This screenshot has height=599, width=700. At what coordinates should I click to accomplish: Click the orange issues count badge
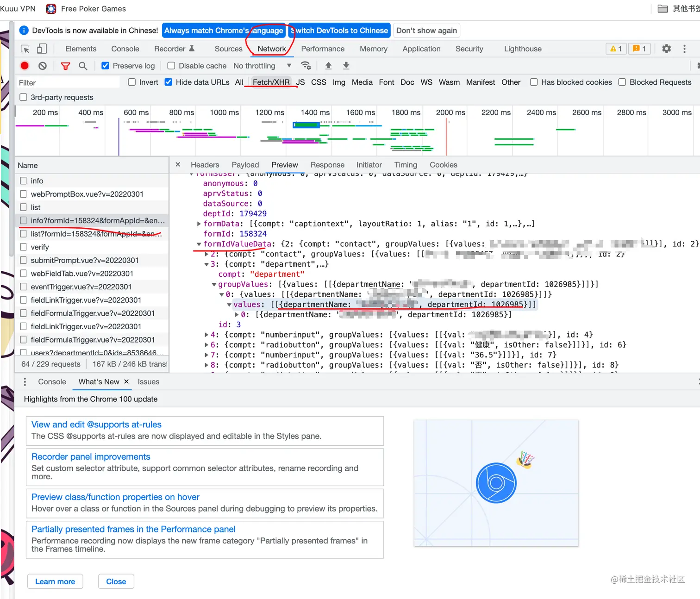639,49
